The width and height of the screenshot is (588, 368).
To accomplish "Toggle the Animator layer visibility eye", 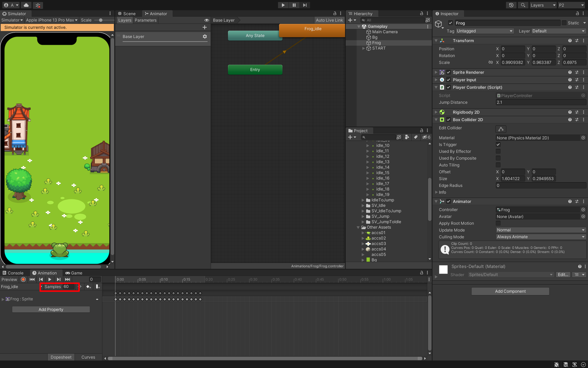I will pyautogui.click(x=207, y=20).
